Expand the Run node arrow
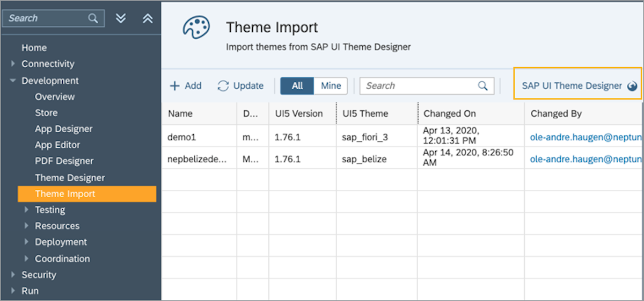The height and width of the screenshot is (301, 644). (x=13, y=291)
